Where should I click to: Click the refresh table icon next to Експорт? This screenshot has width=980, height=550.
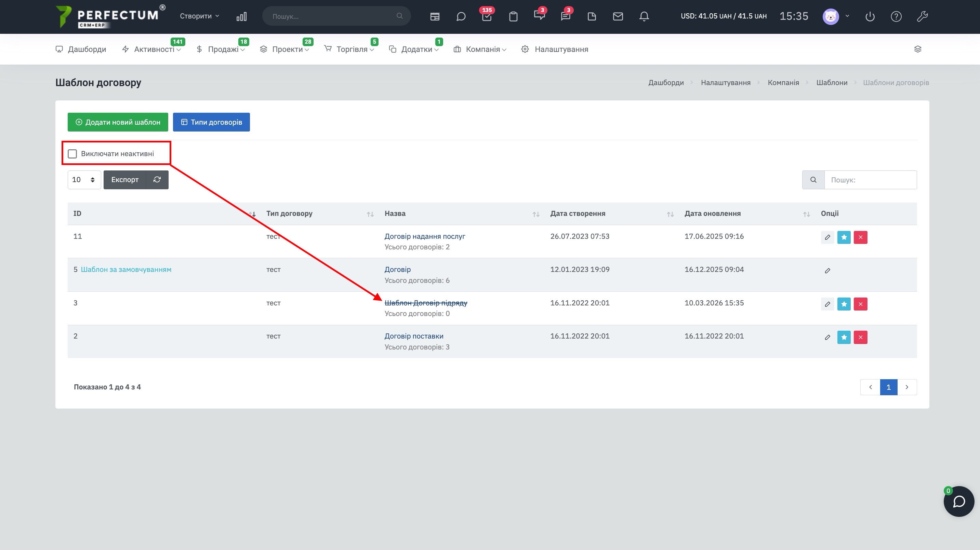157,179
